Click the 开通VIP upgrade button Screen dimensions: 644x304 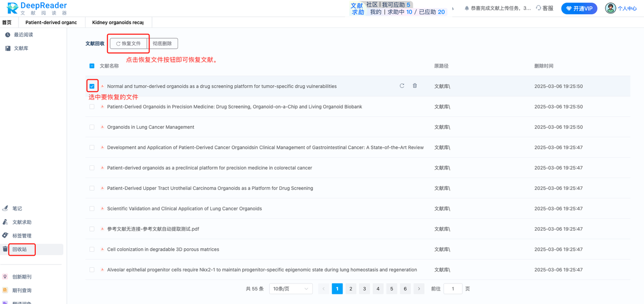[x=579, y=8]
